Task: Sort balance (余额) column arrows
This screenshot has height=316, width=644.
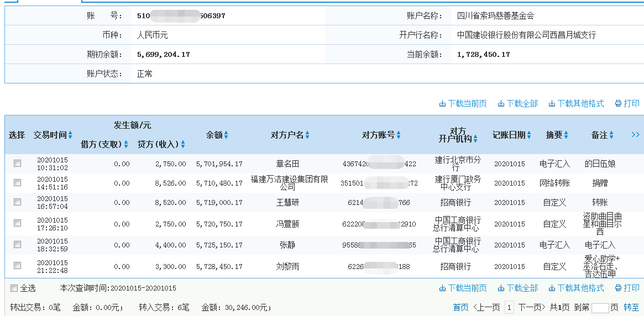Action: [226, 135]
